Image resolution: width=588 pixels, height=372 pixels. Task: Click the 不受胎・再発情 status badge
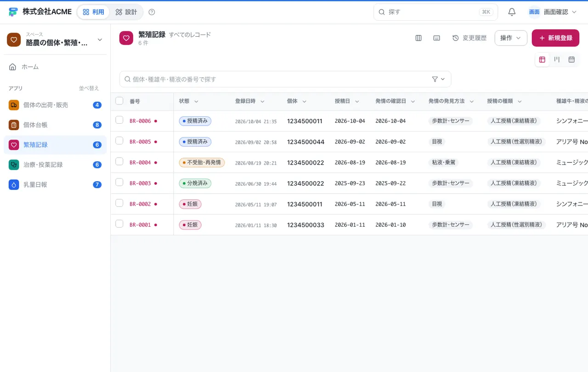202,162
